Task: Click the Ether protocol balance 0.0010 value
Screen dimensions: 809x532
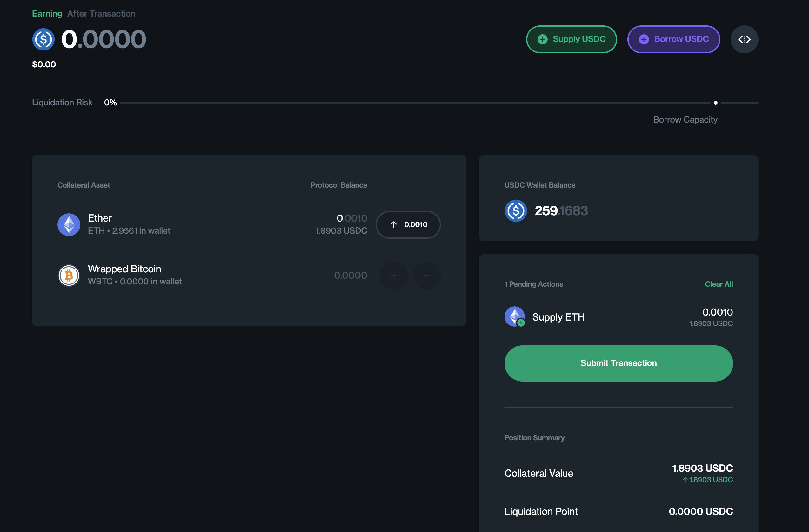Action: (351, 218)
